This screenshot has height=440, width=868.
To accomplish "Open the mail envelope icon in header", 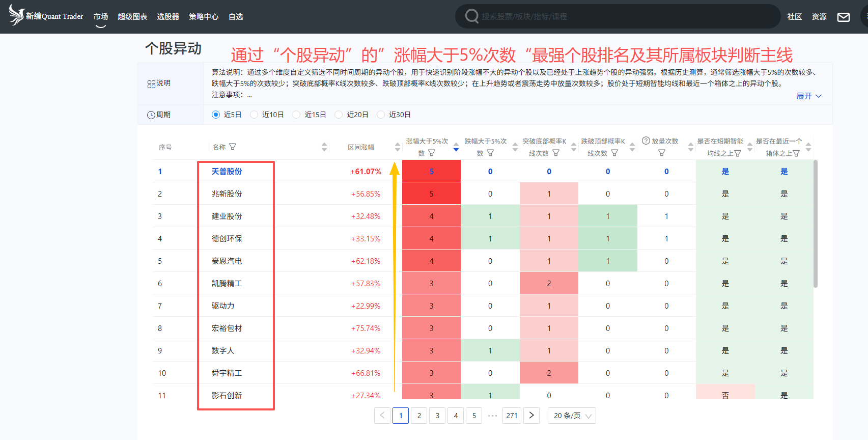I will click(x=844, y=17).
